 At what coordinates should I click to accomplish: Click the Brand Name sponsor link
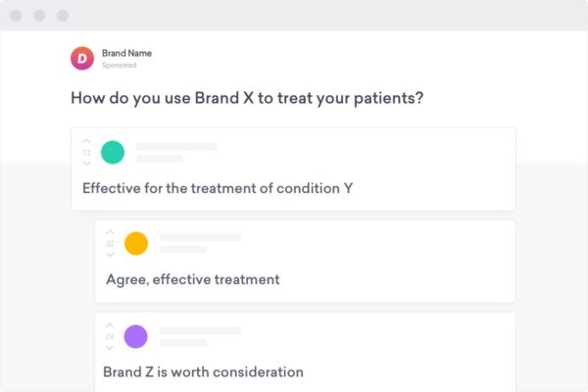[126, 53]
